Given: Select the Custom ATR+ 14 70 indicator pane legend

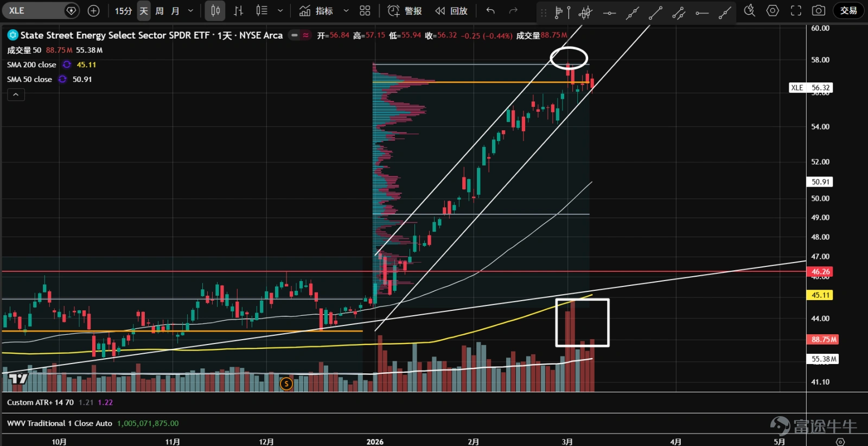Looking at the screenshot, I should [40, 403].
